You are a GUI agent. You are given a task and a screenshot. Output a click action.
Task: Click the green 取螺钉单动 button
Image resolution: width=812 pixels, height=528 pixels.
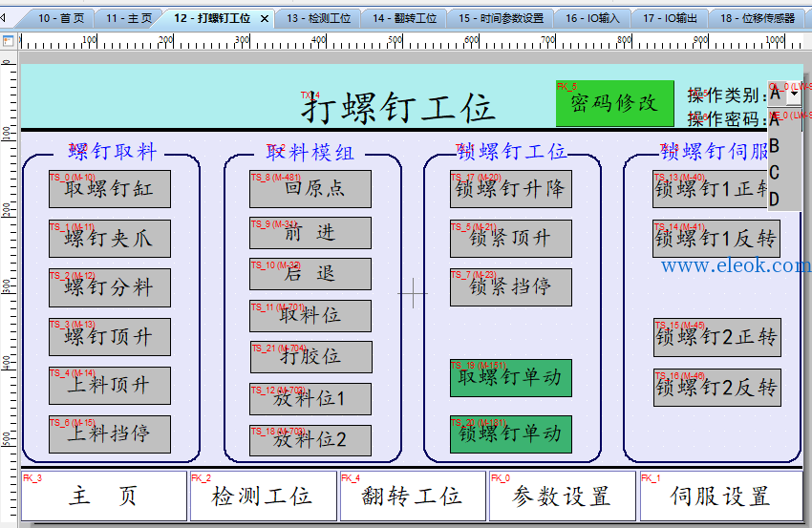point(511,378)
